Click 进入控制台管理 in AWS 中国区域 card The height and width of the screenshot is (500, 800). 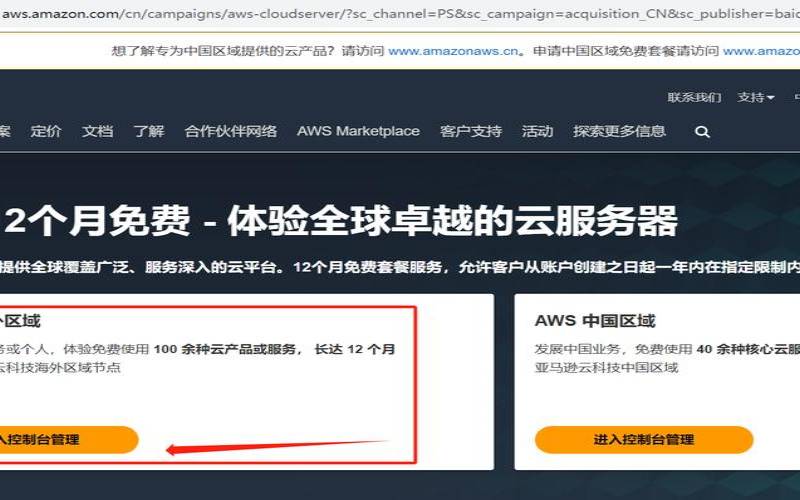pyautogui.click(x=644, y=439)
